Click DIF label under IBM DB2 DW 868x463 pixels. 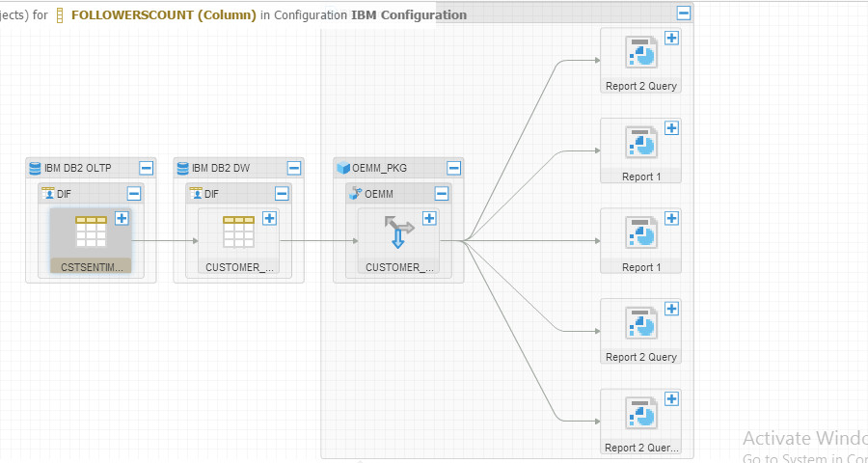212,194
